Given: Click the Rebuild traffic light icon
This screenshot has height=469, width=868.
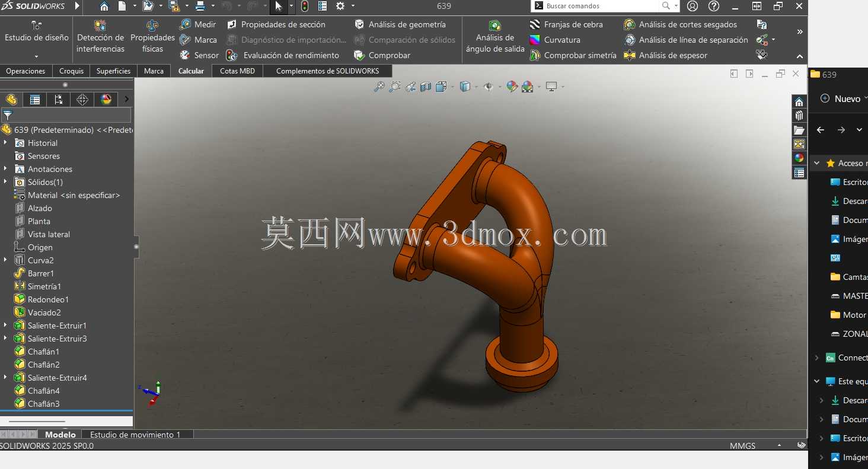Looking at the screenshot, I should (304, 6).
